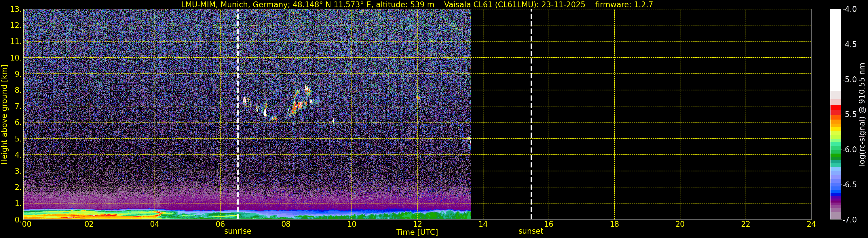Click the "Height above ground [km]" axis label

pos(4,114)
